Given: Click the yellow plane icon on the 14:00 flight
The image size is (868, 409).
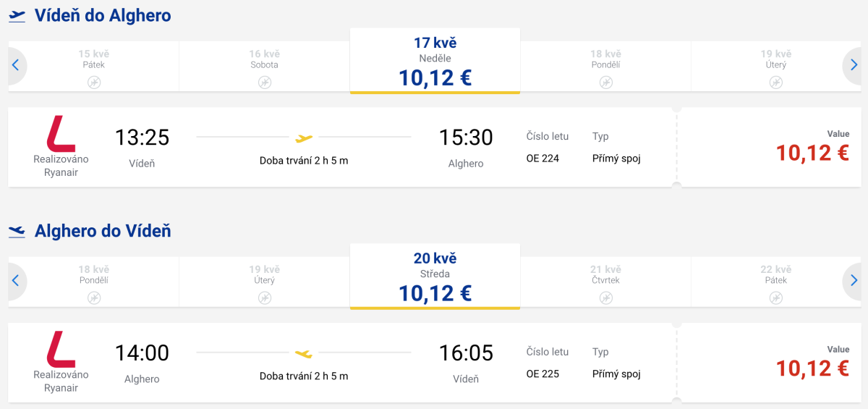Looking at the screenshot, I should (304, 353).
